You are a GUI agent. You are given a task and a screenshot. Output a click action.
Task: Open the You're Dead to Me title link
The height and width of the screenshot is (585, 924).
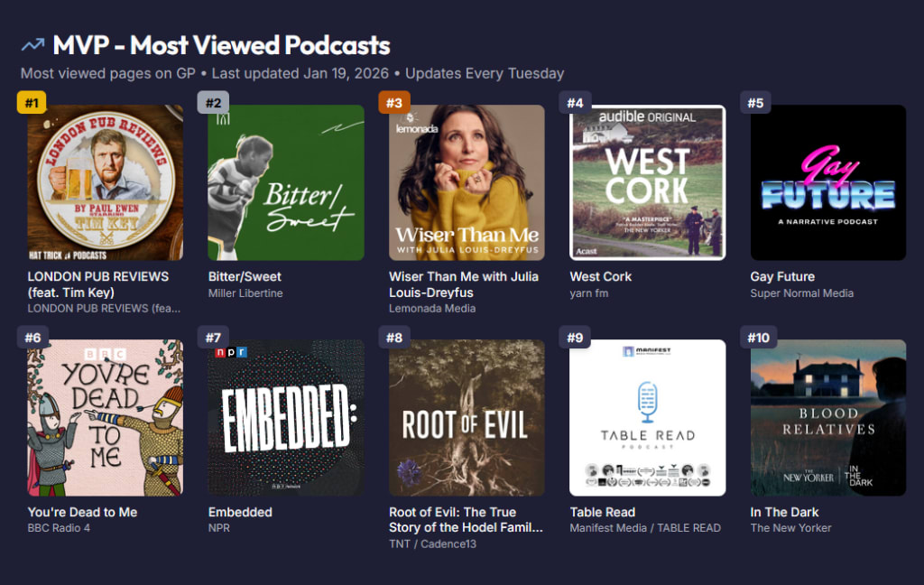[x=82, y=512]
